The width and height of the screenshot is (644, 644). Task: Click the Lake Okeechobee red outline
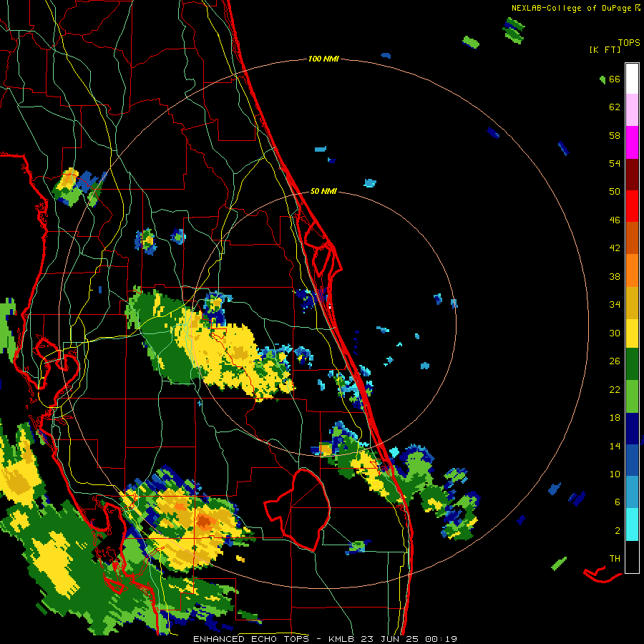tap(296, 509)
